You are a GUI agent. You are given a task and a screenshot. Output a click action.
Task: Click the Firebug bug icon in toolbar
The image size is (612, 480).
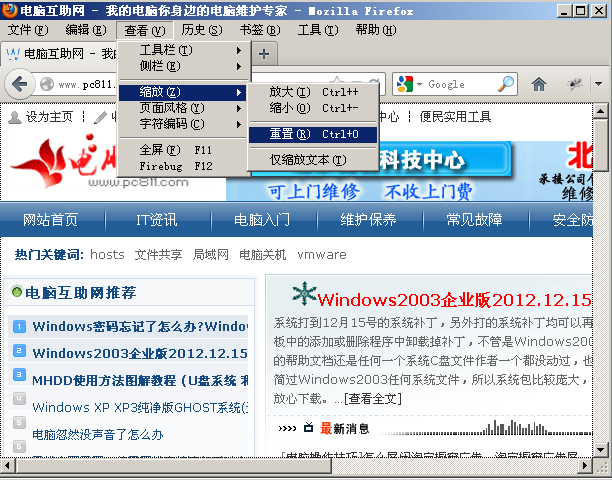tap(575, 84)
